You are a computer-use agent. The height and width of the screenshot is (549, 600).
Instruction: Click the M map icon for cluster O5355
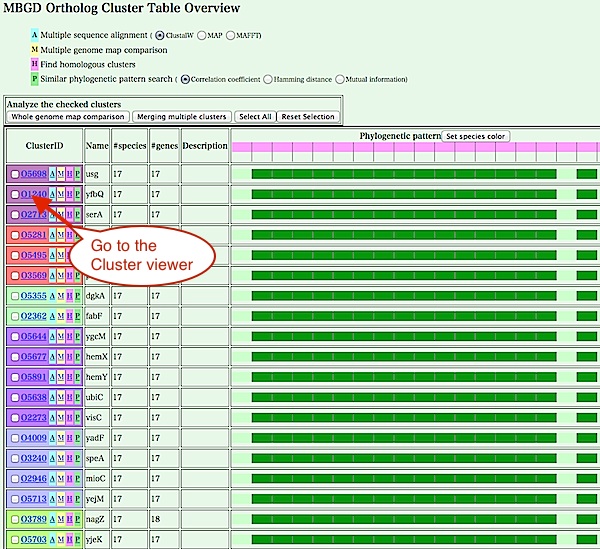click(61, 296)
